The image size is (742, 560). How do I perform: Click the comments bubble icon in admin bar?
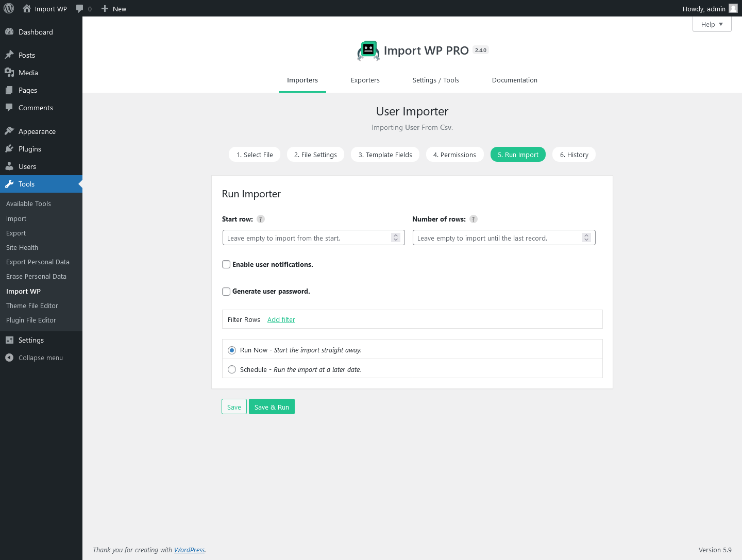tap(80, 8)
